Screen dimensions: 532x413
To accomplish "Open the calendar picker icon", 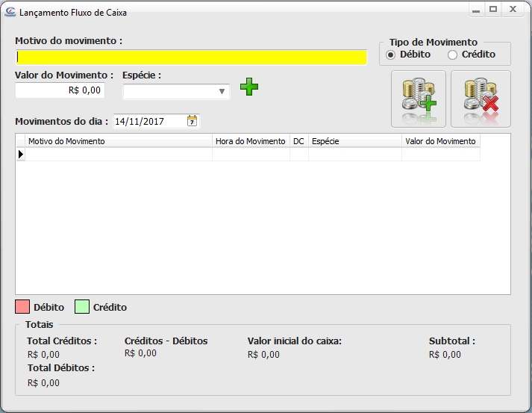I will pos(192,121).
